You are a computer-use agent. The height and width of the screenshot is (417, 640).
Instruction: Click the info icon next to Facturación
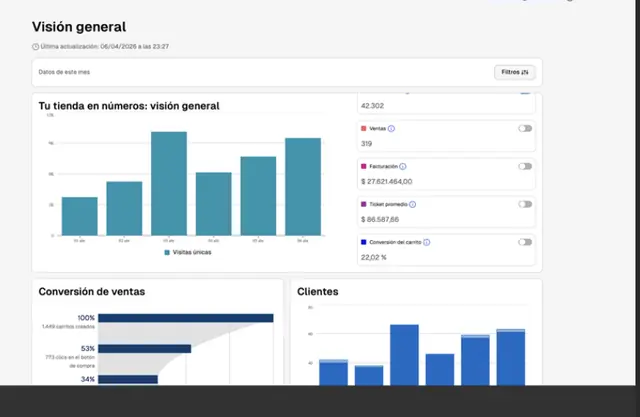click(402, 166)
